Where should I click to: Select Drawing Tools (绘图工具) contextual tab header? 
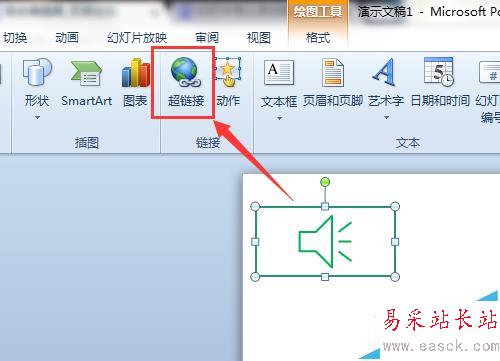click(318, 12)
